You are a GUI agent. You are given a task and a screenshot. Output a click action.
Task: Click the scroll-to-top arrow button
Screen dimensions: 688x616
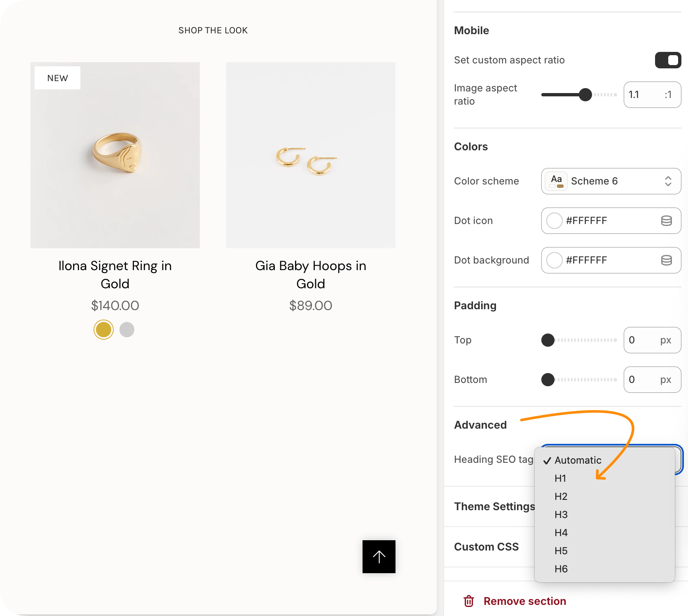coord(379,556)
